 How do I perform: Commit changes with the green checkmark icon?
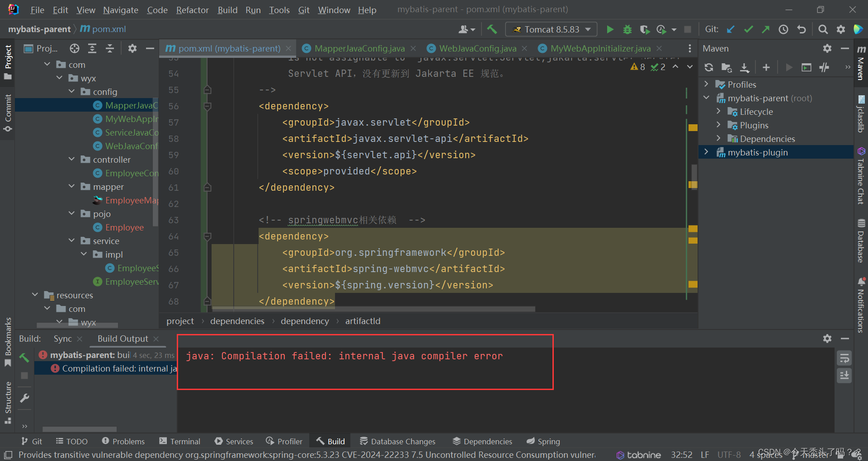point(748,29)
